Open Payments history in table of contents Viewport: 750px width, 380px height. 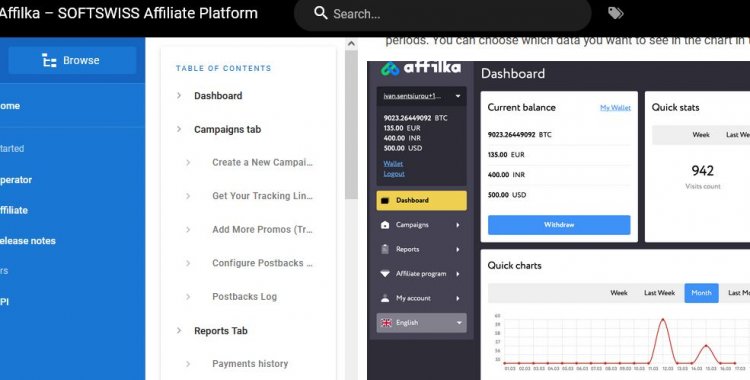point(250,364)
